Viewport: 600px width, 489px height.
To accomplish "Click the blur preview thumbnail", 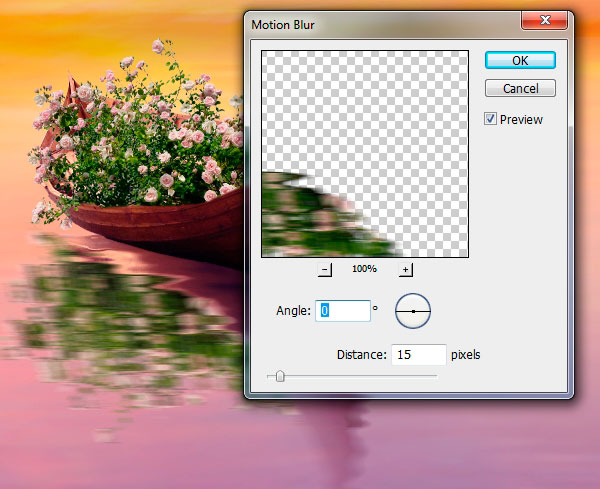I will coord(365,154).
